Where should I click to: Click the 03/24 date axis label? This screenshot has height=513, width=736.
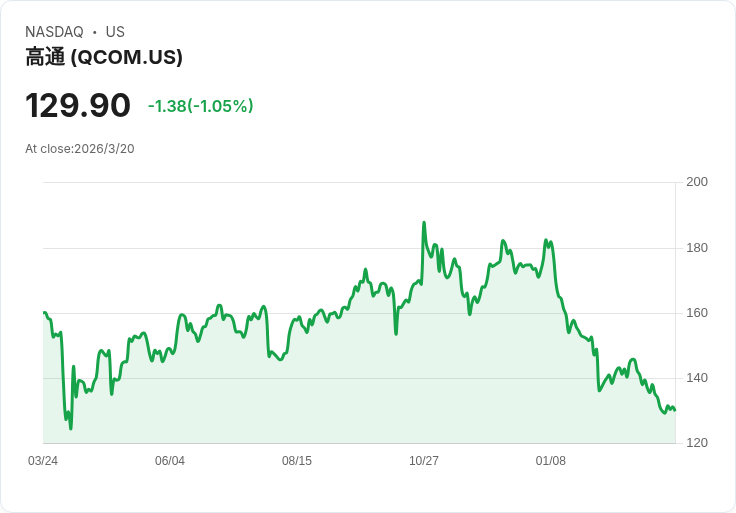click(43, 461)
